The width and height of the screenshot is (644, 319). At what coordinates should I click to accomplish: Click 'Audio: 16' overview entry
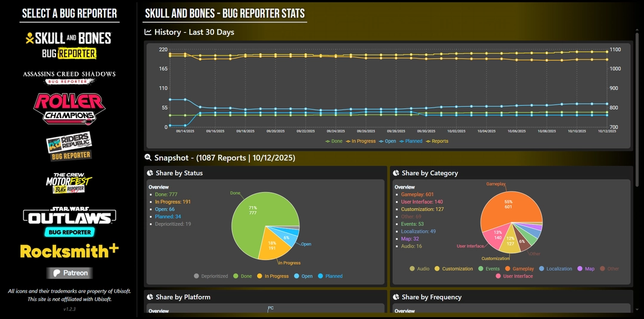(x=411, y=246)
